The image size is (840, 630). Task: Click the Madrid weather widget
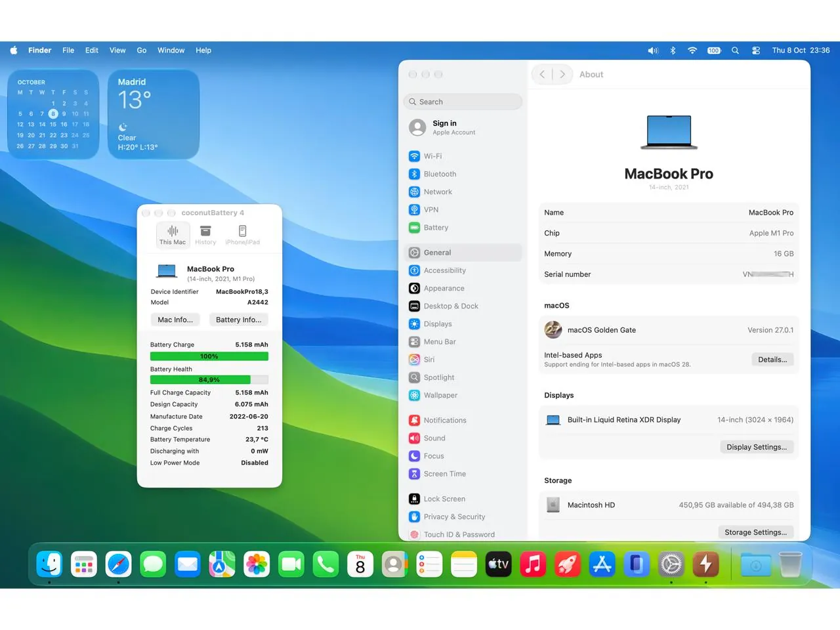click(154, 115)
